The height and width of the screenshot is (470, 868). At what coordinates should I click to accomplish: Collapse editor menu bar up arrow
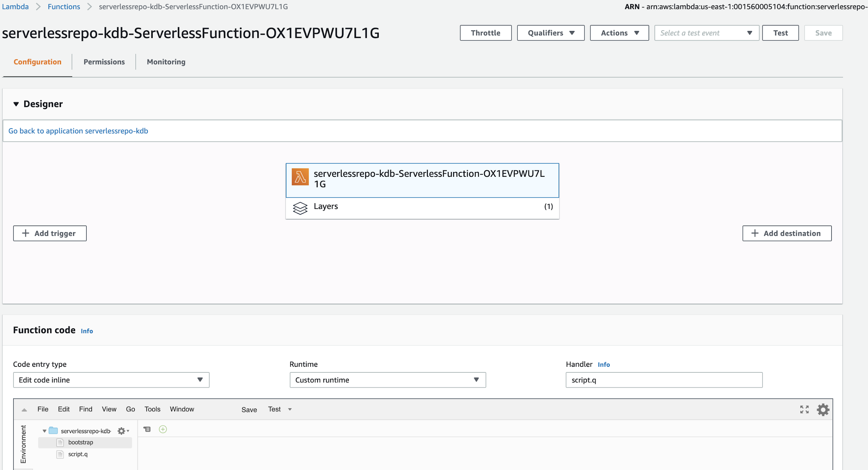(24, 410)
